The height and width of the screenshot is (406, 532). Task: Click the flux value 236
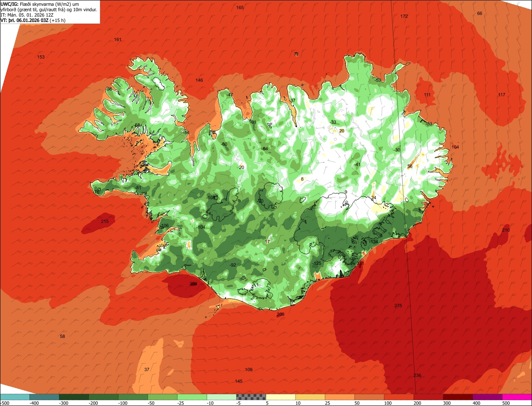coord(417,375)
